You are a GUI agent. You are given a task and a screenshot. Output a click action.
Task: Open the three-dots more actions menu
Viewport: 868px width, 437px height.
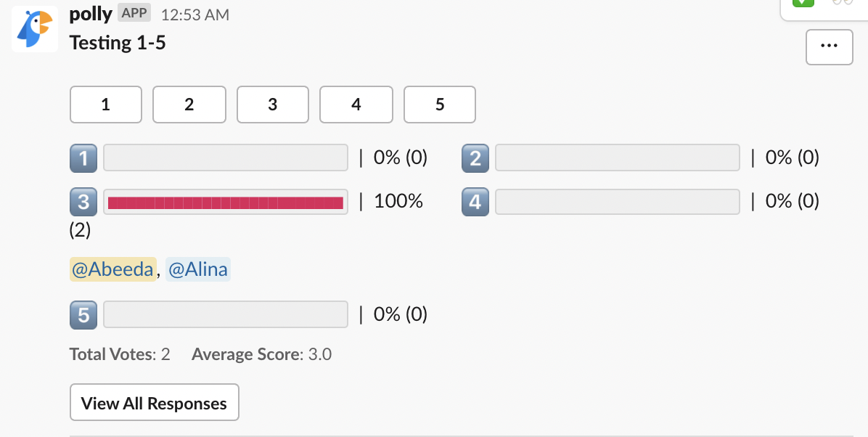(829, 47)
